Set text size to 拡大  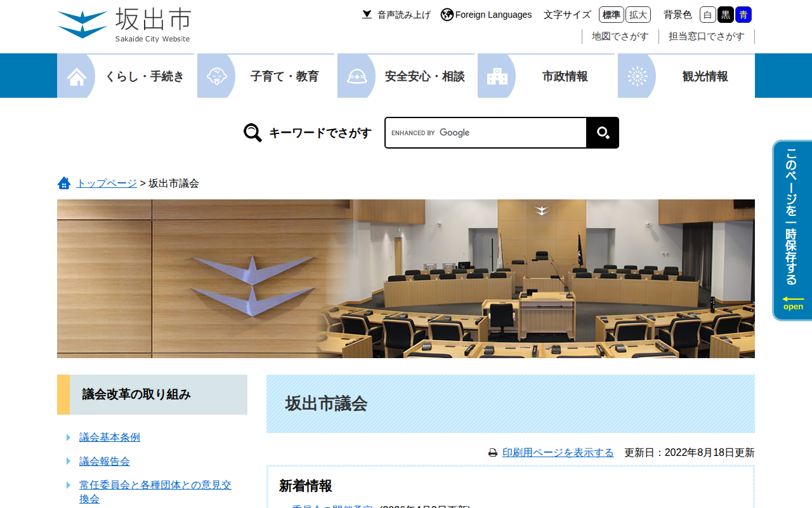(638, 15)
